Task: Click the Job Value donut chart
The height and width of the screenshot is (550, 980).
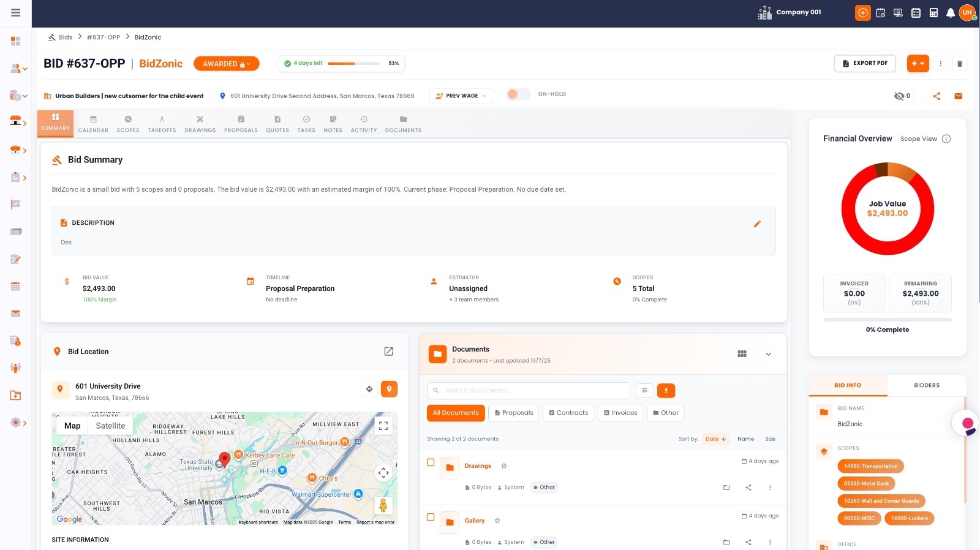Action: pyautogui.click(x=887, y=209)
